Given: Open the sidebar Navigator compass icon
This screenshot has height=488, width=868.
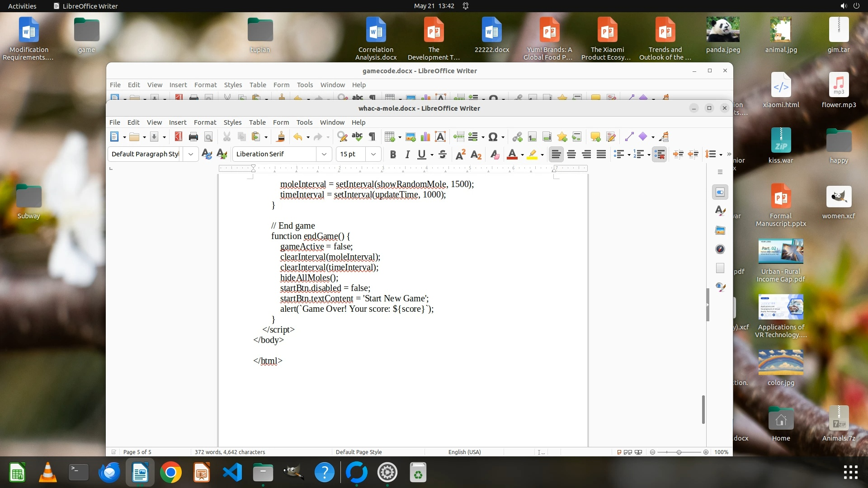Looking at the screenshot, I should (720, 249).
